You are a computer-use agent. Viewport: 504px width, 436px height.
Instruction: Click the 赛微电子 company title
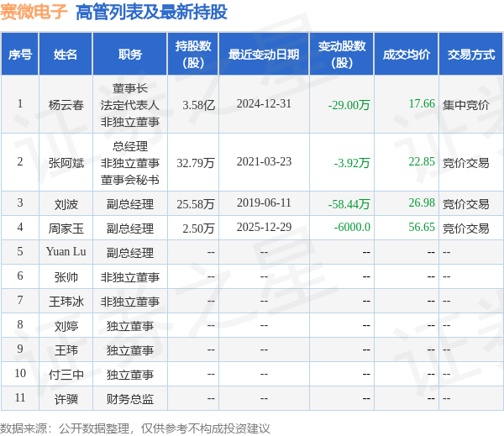click(x=34, y=12)
